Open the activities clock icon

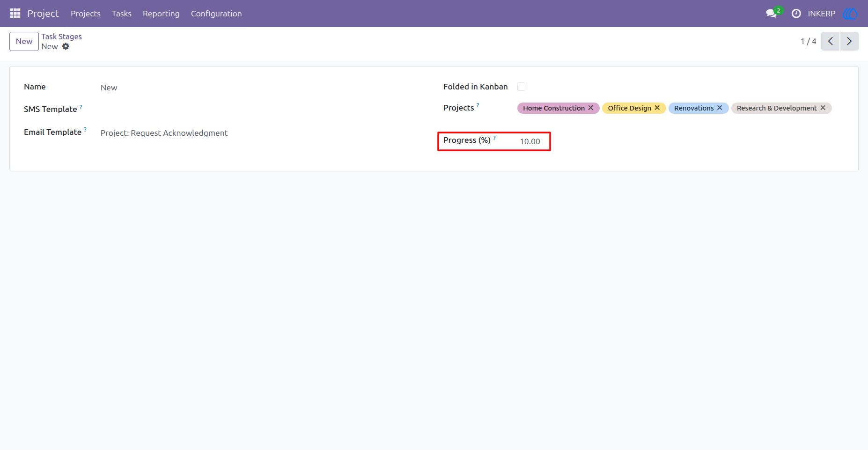[796, 14]
